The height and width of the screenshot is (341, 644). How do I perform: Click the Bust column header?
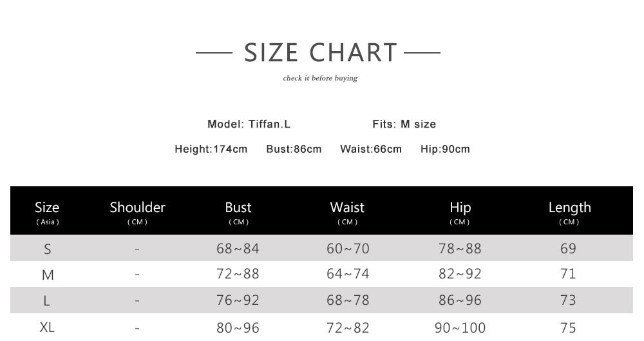pyautogui.click(x=238, y=211)
